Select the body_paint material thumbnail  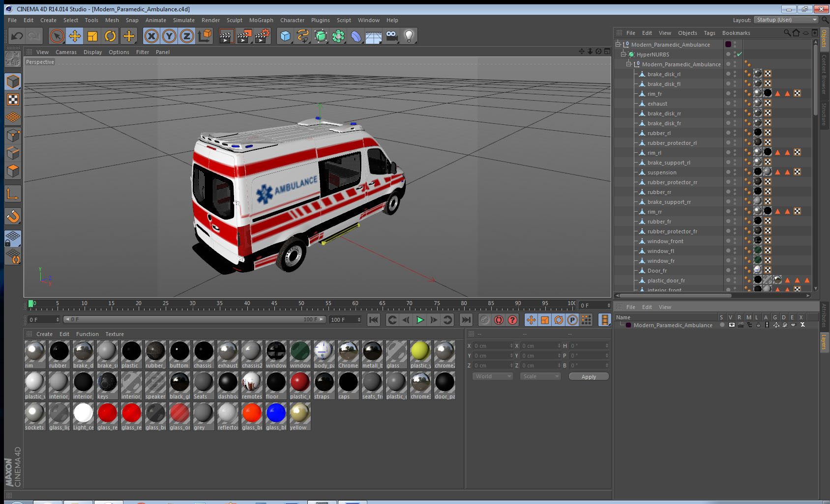click(x=324, y=354)
